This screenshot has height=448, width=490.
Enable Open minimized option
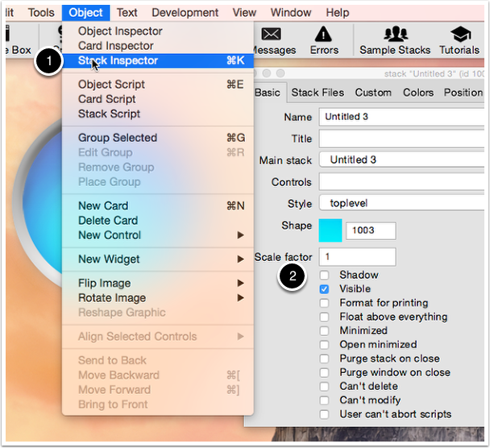click(324, 345)
